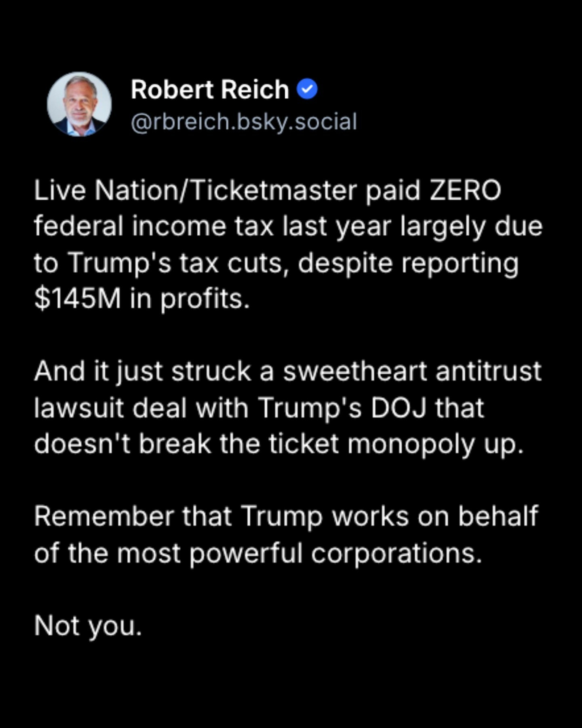Image resolution: width=582 pixels, height=728 pixels.
Task: Click the final line "Not you."
Action: pos(88,625)
